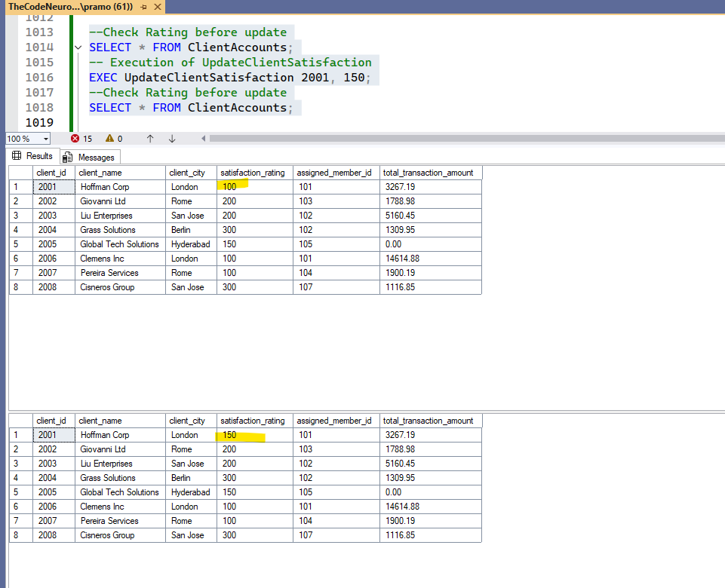Click the horizontal scrollbar left arrow
The image size is (725, 588).
[204, 139]
